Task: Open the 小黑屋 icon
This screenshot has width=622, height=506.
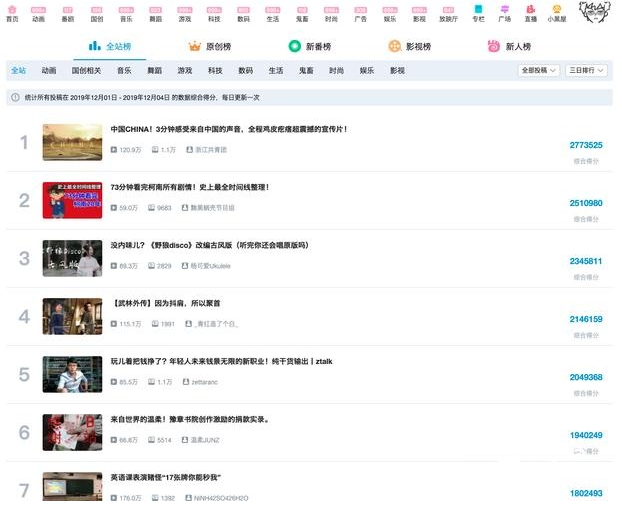Action: click(x=557, y=14)
